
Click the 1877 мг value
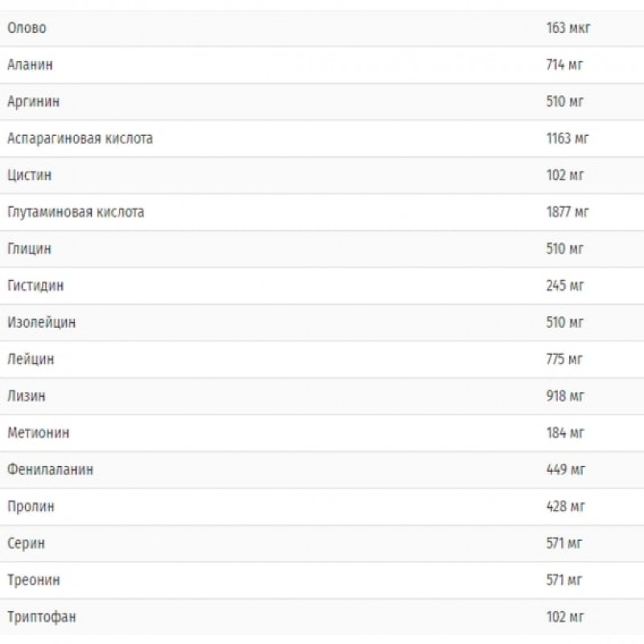click(568, 213)
